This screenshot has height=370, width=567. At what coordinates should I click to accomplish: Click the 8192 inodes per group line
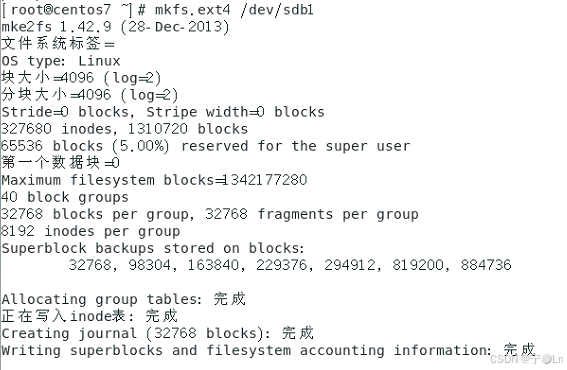click(x=91, y=231)
